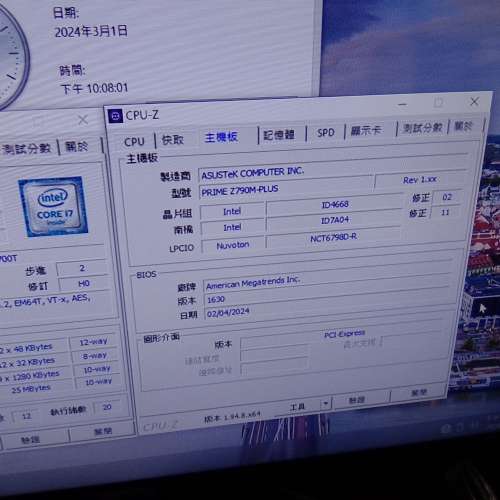Click the threads value 20
This screenshot has height=500, width=500.
coord(107,407)
